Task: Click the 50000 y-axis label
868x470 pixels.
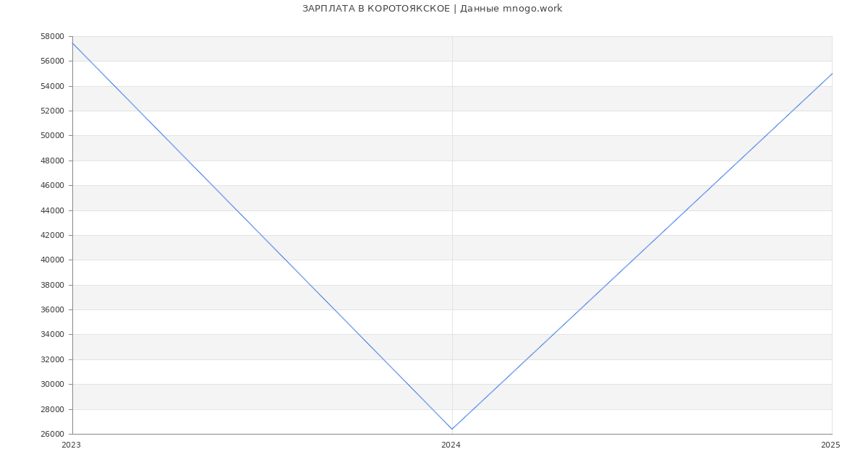Action: [x=52, y=136]
